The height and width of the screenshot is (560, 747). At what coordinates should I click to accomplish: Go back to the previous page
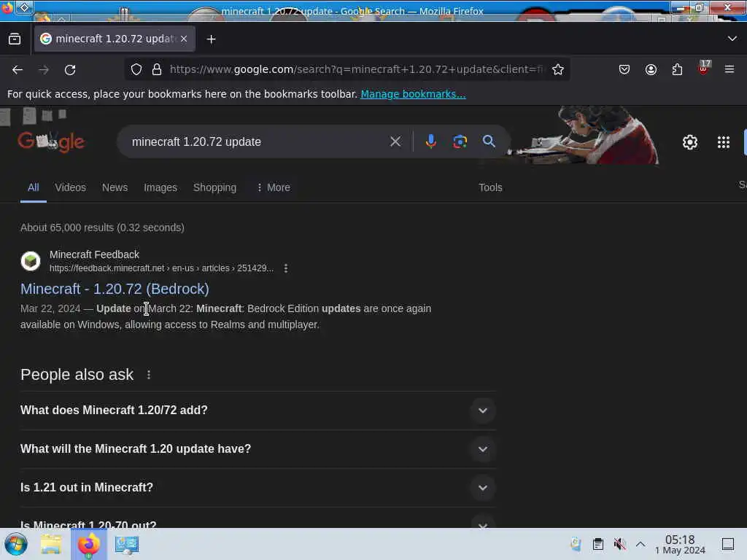(18, 70)
